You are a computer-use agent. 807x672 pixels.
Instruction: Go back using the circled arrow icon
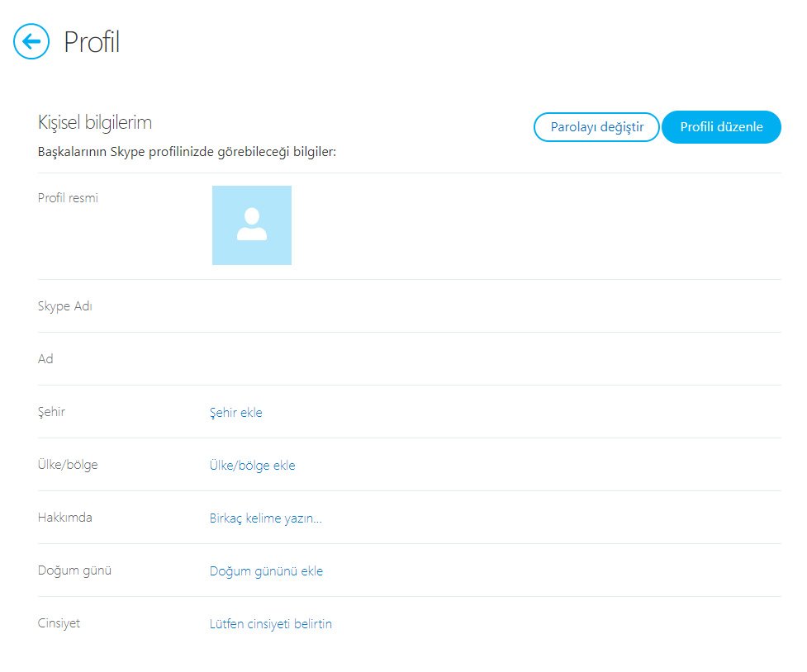pyautogui.click(x=31, y=41)
